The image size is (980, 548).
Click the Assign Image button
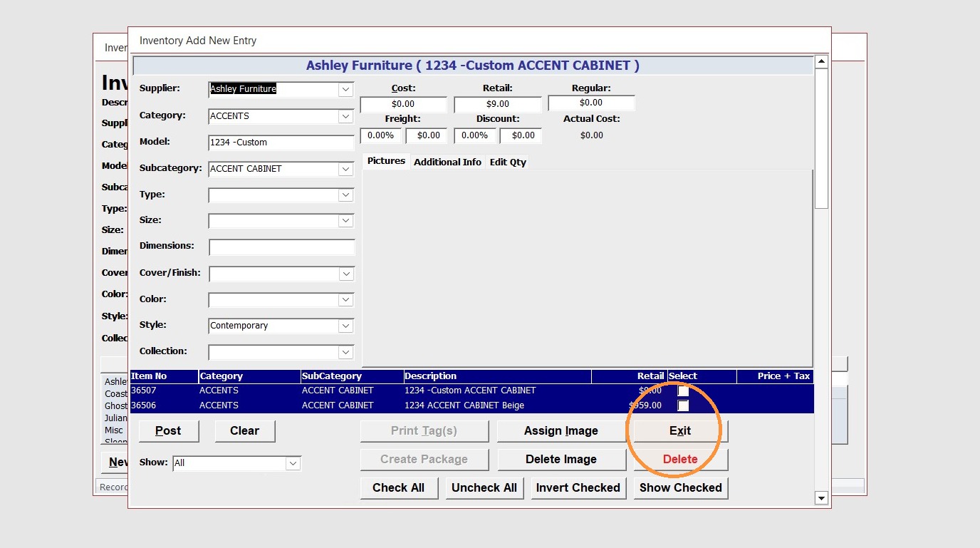(561, 430)
